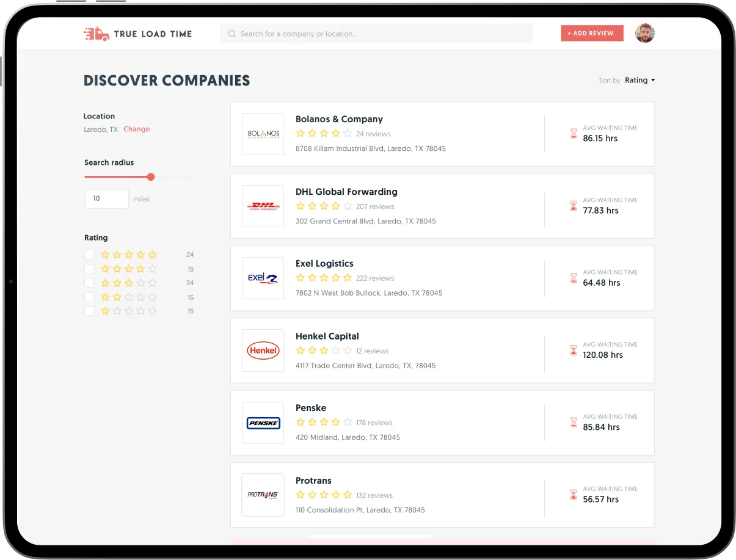
Task: Click hourglass icon beside 56.57 hrs
Action: 574,494
